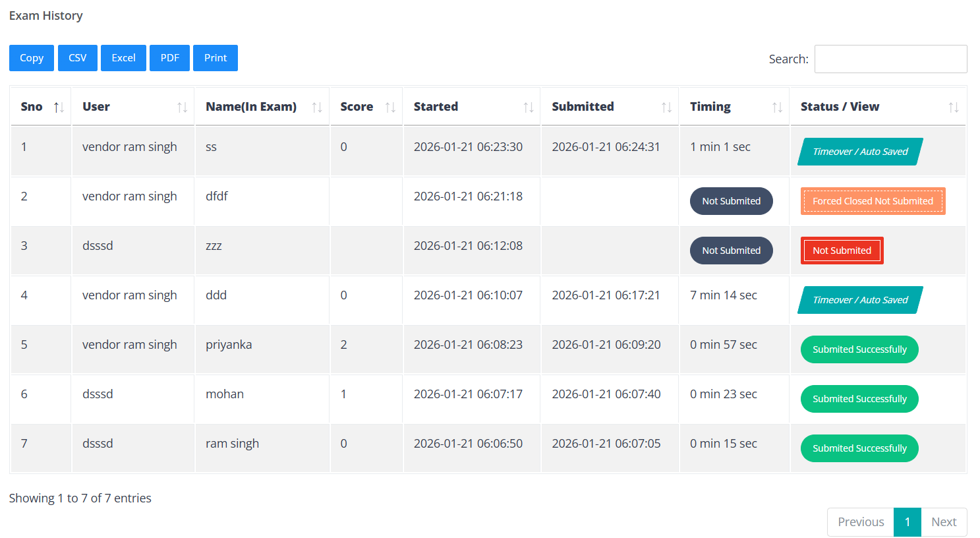Focus the Search input field

point(890,59)
